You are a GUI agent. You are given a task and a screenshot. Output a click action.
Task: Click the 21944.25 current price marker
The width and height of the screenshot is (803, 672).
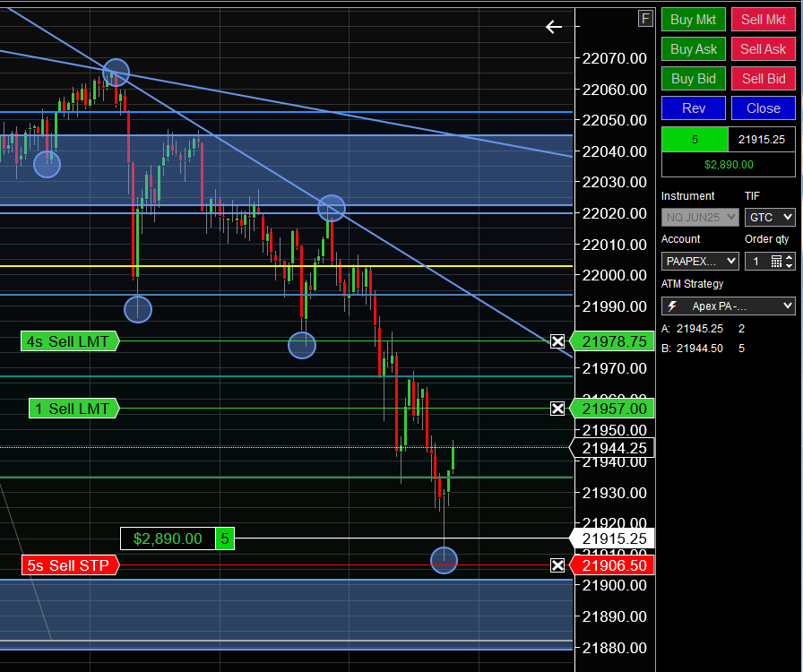point(612,448)
